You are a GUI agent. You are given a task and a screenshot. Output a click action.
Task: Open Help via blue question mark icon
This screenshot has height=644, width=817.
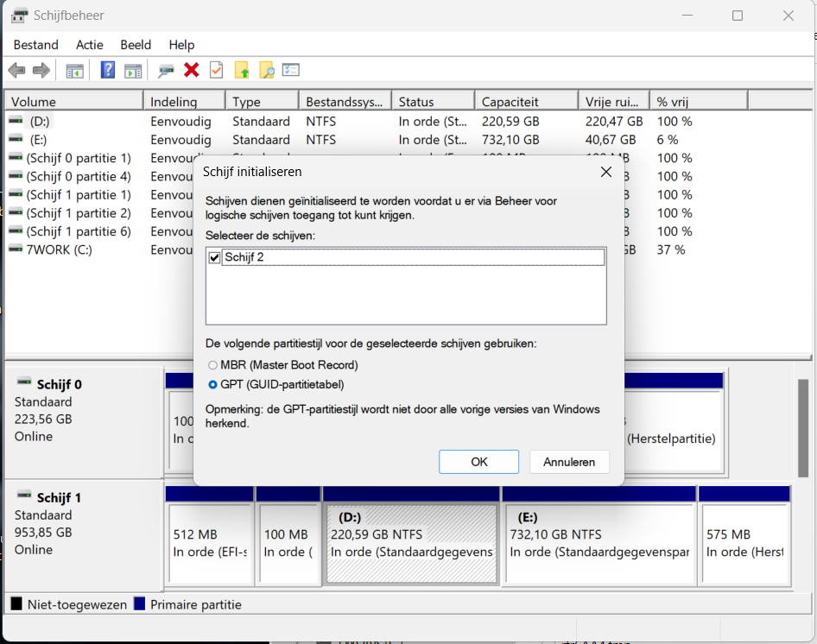tap(108, 71)
